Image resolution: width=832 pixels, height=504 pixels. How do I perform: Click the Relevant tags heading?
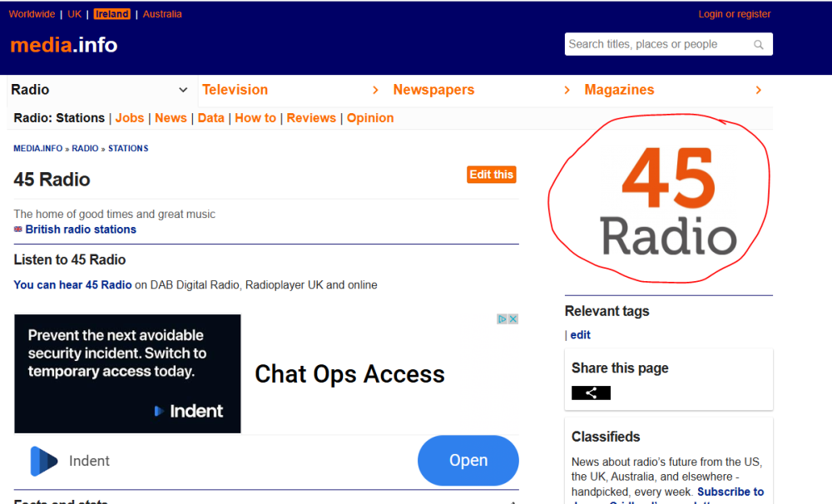(607, 311)
